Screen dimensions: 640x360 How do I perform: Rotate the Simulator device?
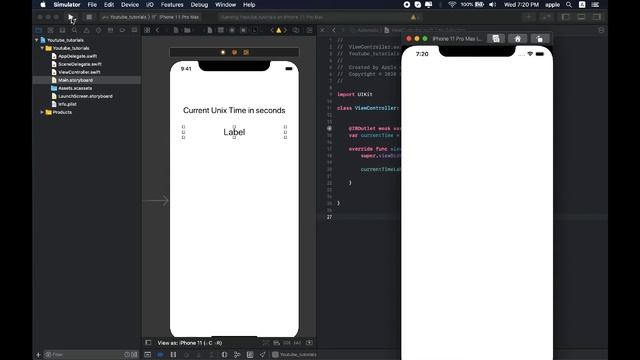pos(540,39)
